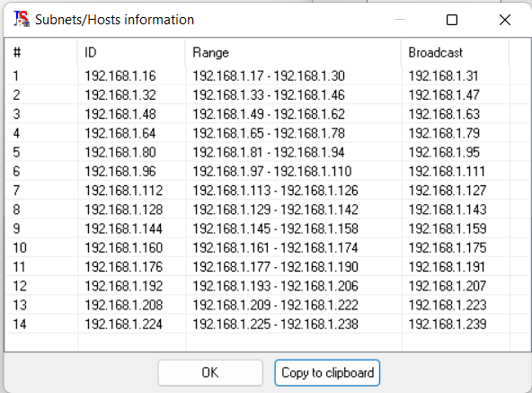Click row number 10 in # column
The width and height of the screenshot is (532, 393).
point(20,247)
